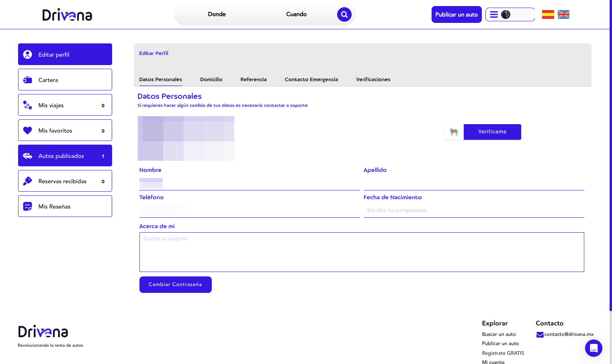This screenshot has height=364, width=612.
Task: Switch to the Referencia tab
Action: 254,80
